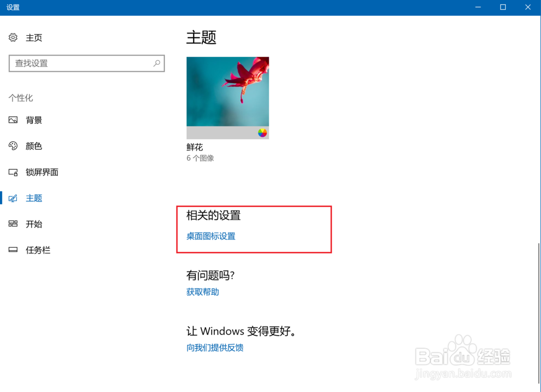
Task: Open the 背景 settings page
Action: click(34, 120)
